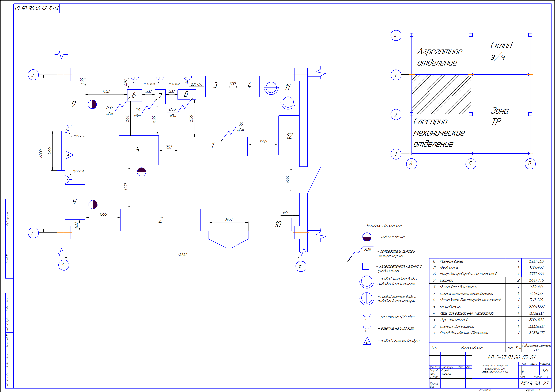Image resolution: width=555 pixels, height=392 pixels.
Task: Click hot water symbol beside equipment 11
Action: tap(271, 88)
